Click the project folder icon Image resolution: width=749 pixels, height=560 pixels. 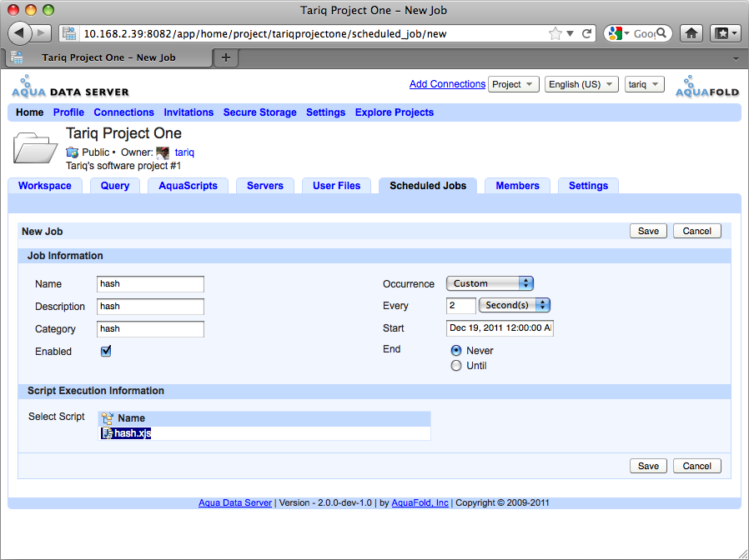coord(35,148)
